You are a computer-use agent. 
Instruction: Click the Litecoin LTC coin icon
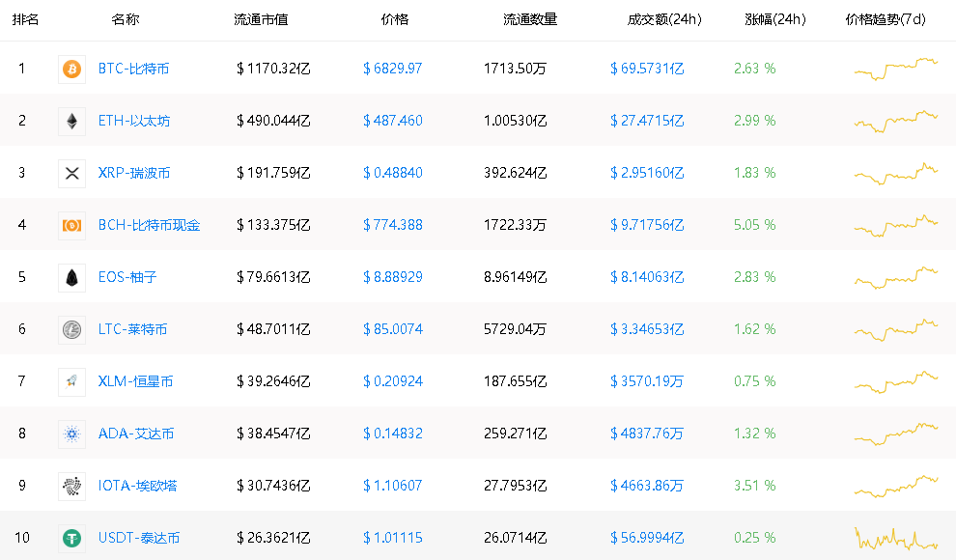pyautogui.click(x=72, y=329)
